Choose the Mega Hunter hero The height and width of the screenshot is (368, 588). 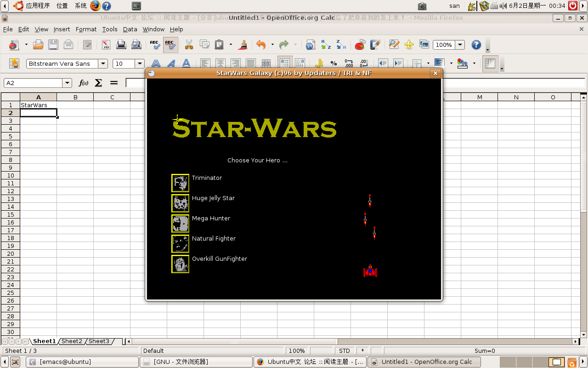(180, 224)
